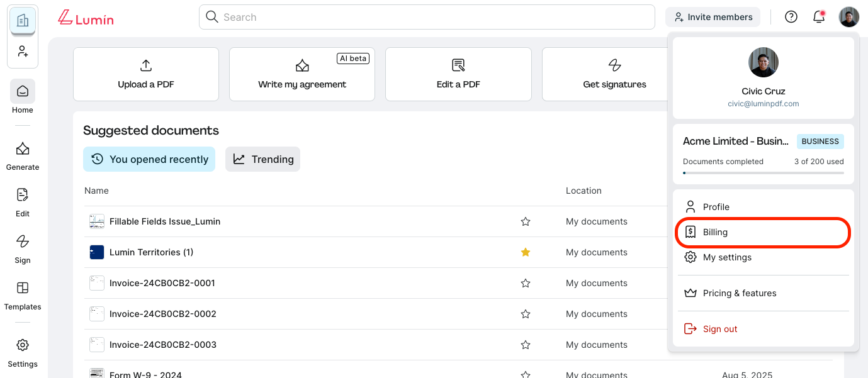
Task: Open Settings in the left sidebar
Action: point(23,353)
